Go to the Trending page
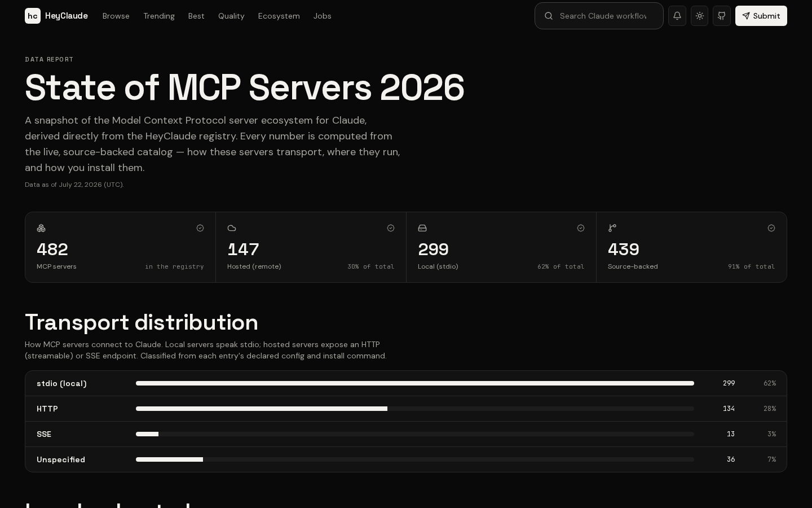Image resolution: width=812 pixels, height=508 pixels. click(x=159, y=16)
